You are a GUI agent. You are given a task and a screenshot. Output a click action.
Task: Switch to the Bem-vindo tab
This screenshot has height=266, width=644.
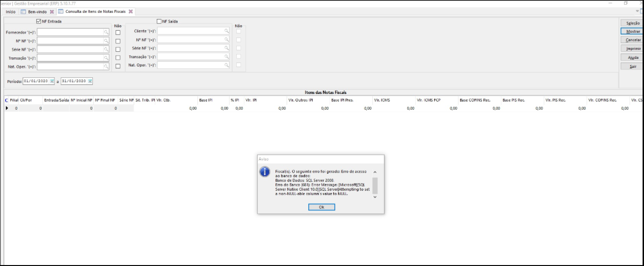click(37, 11)
